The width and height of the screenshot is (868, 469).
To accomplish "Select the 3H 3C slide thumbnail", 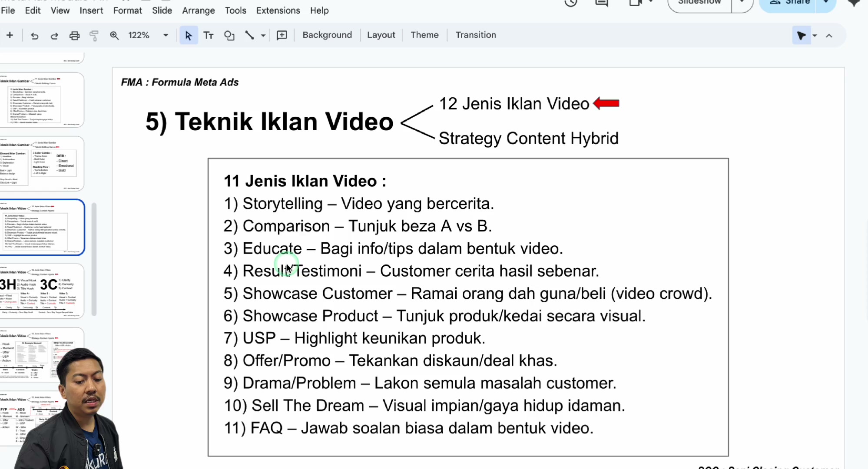I will pyautogui.click(x=42, y=291).
